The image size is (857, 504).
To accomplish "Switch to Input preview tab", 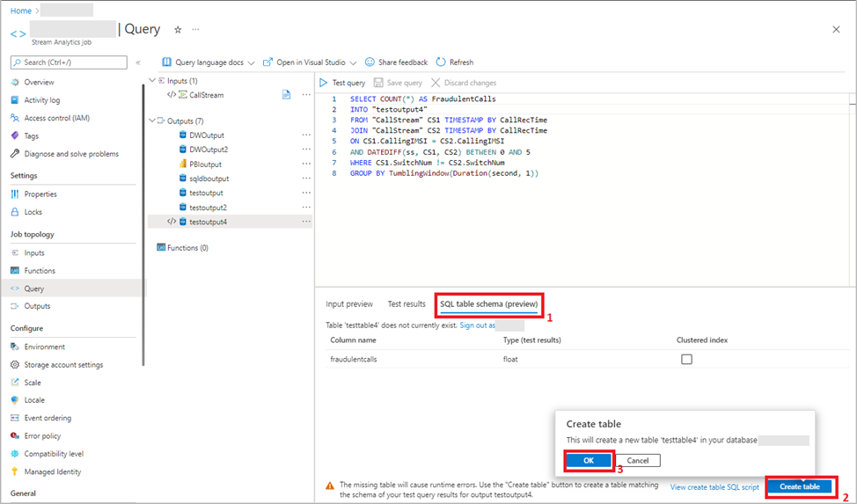I will coord(349,304).
